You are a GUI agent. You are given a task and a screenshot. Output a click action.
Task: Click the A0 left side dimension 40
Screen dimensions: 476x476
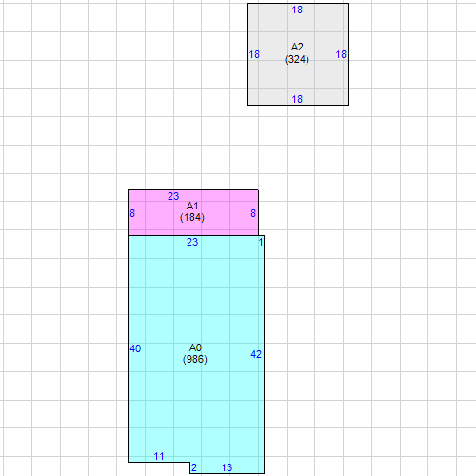click(135, 348)
